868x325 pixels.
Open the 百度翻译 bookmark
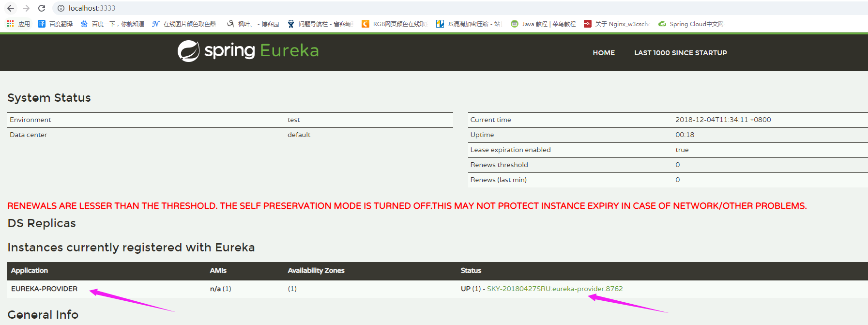point(55,24)
